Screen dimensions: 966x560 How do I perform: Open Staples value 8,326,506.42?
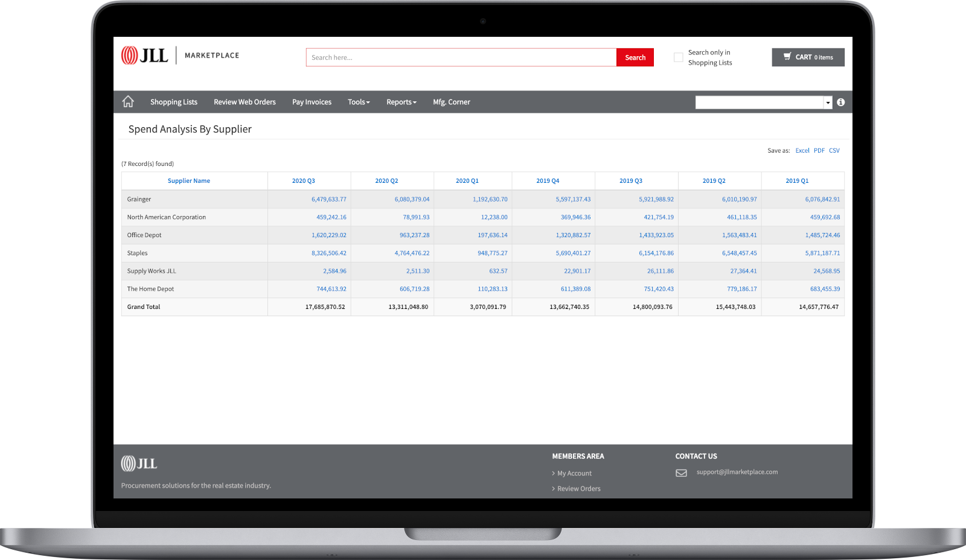[329, 253]
